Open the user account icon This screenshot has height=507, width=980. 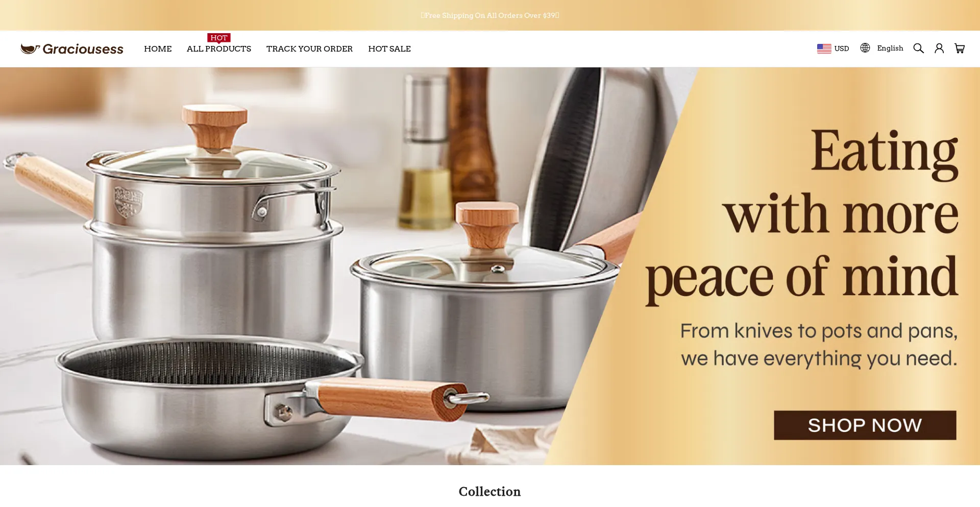939,49
